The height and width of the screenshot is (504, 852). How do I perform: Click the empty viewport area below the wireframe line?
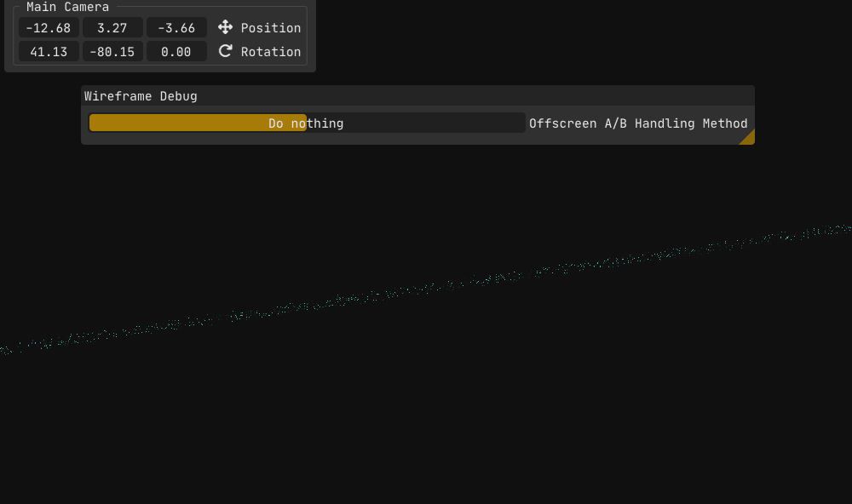426,409
